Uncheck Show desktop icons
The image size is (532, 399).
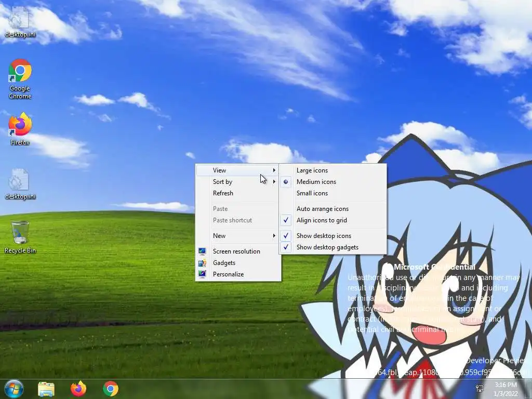[333, 236]
